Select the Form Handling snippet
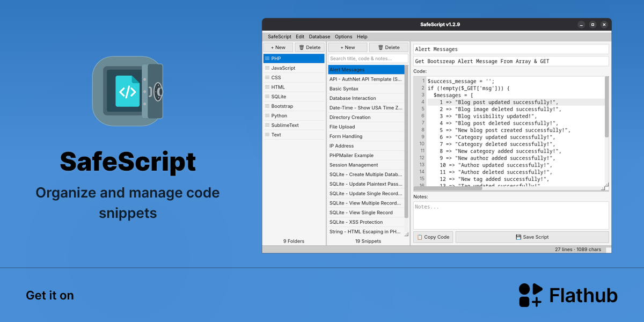 point(366,136)
